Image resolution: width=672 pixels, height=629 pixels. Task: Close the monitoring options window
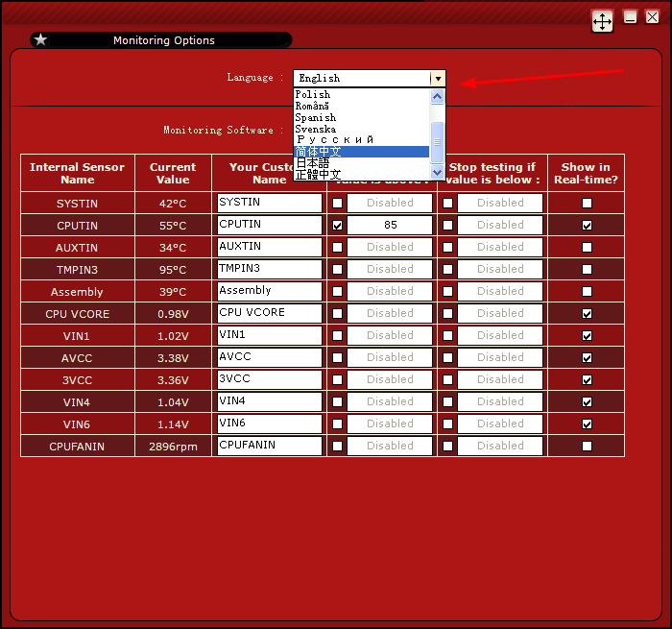pyautogui.click(x=652, y=17)
